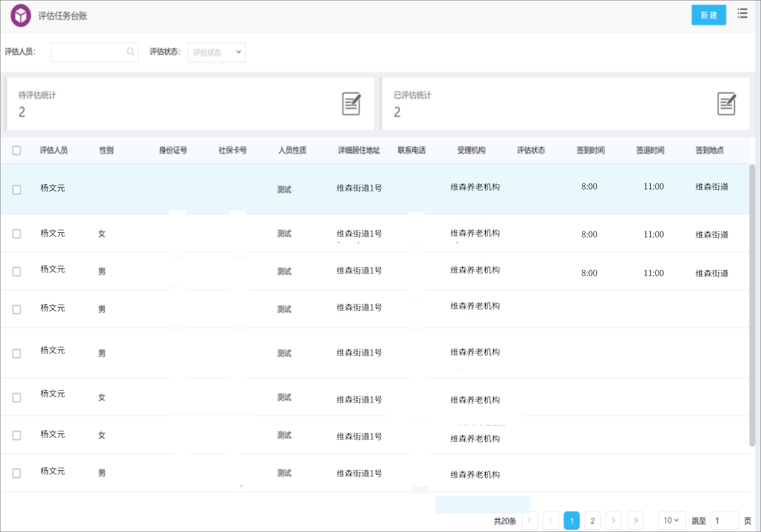Go to next page arrow in pagination

613,520
